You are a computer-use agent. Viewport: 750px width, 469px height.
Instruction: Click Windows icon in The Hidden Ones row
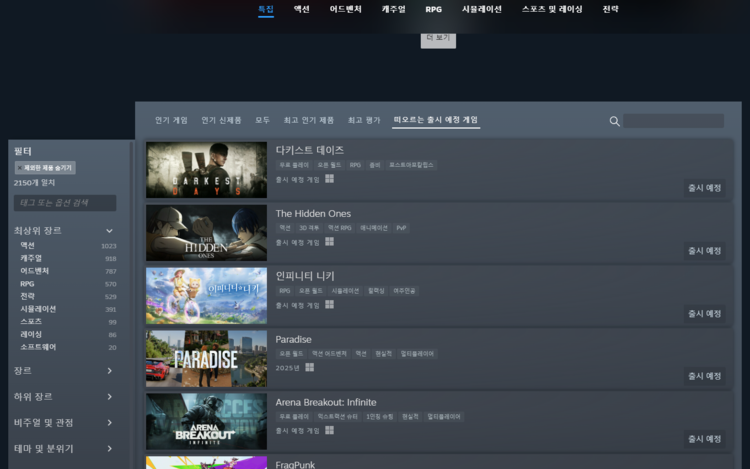[330, 242]
